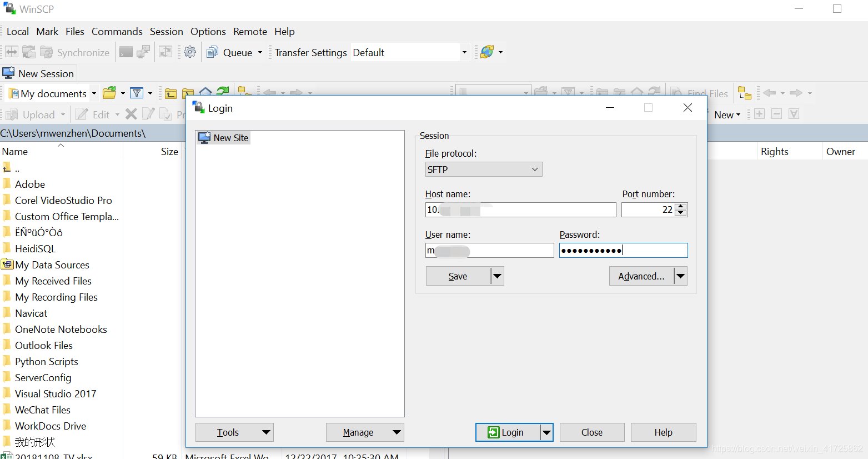
Task: Expand the Login button dropdown arrow
Action: point(547,432)
